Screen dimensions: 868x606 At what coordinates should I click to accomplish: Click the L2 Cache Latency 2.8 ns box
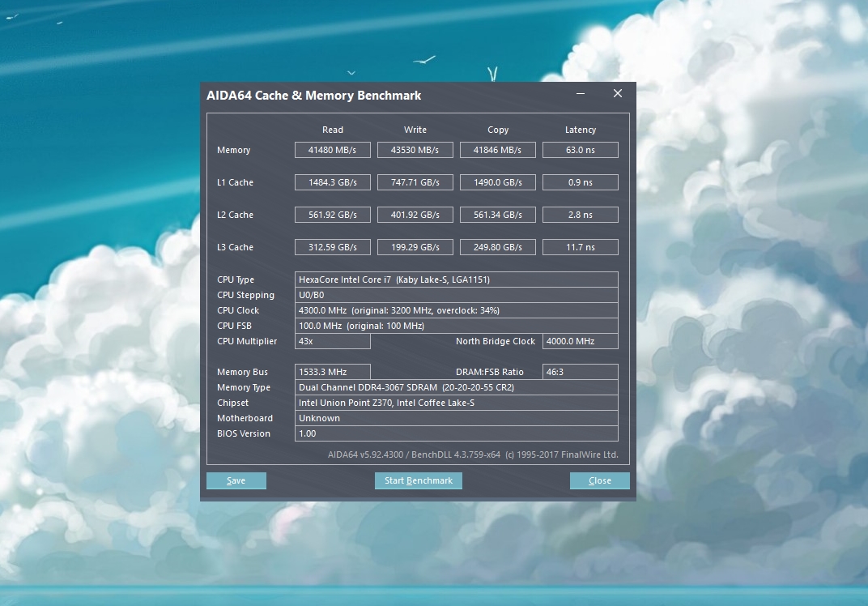coord(580,215)
